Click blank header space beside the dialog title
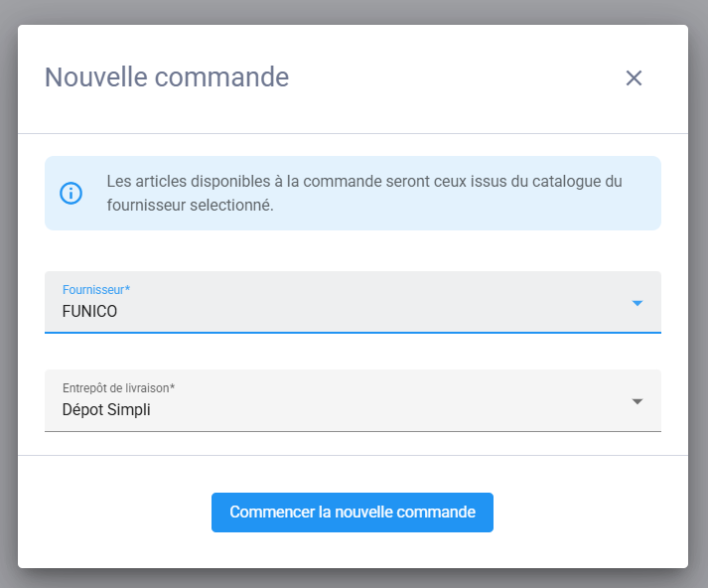Image resolution: width=708 pixels, height=588 pixels. (447, 78)
